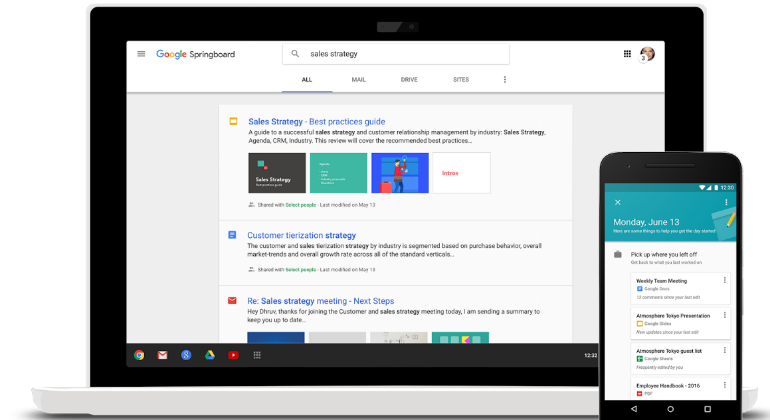770x420 pixels.
Task: Click "Select people" under Customer tierization strategy
Action: [x=301, y=270]
